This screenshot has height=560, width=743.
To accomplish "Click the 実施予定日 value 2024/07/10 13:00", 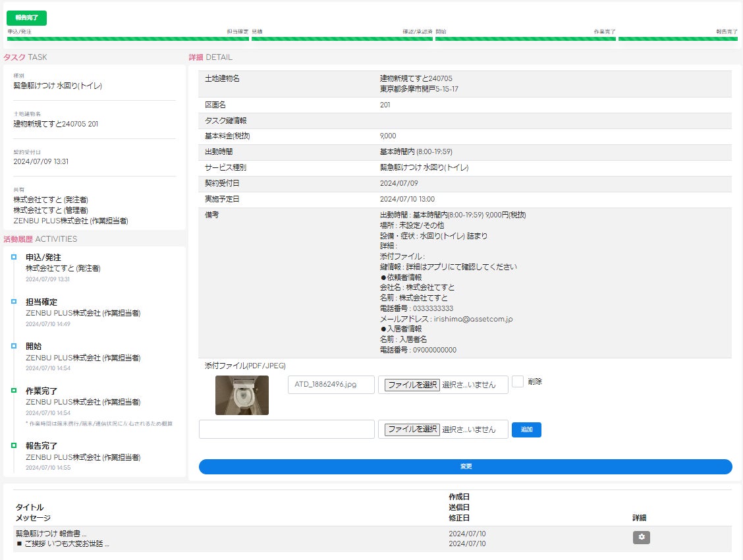I will pos(407,199).
